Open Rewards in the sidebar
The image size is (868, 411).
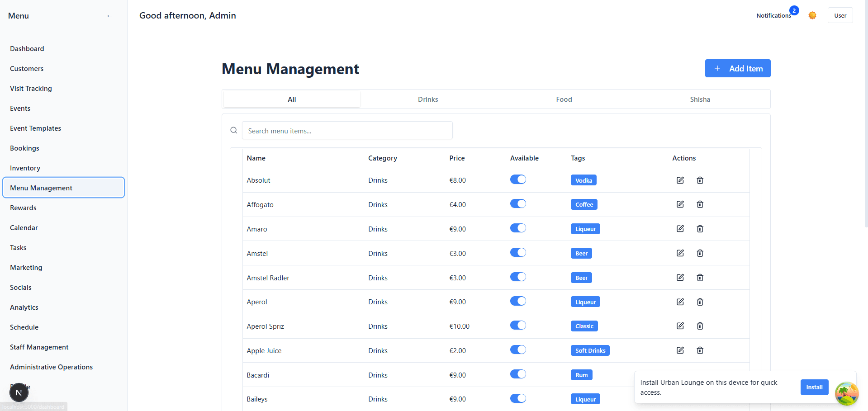click(63, 208)
